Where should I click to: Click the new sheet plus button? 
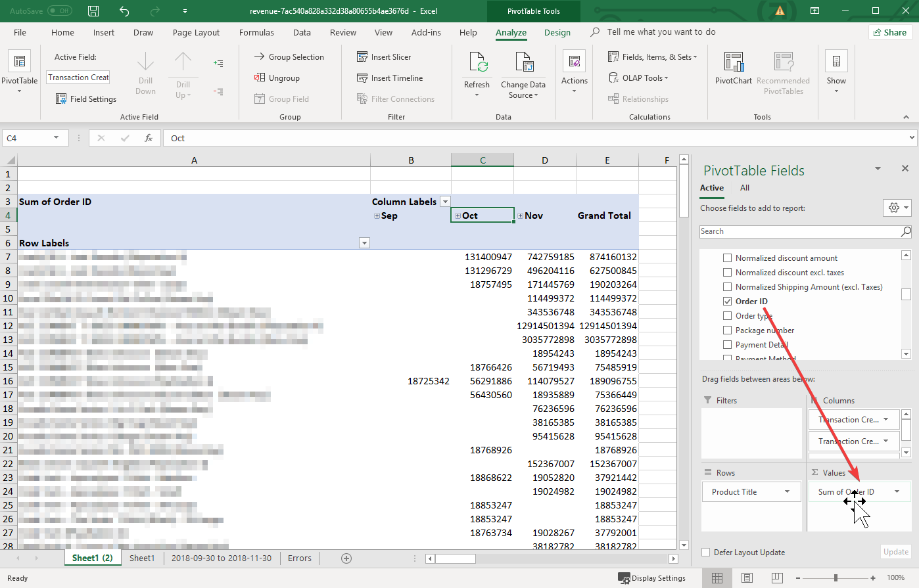(346, 558)
